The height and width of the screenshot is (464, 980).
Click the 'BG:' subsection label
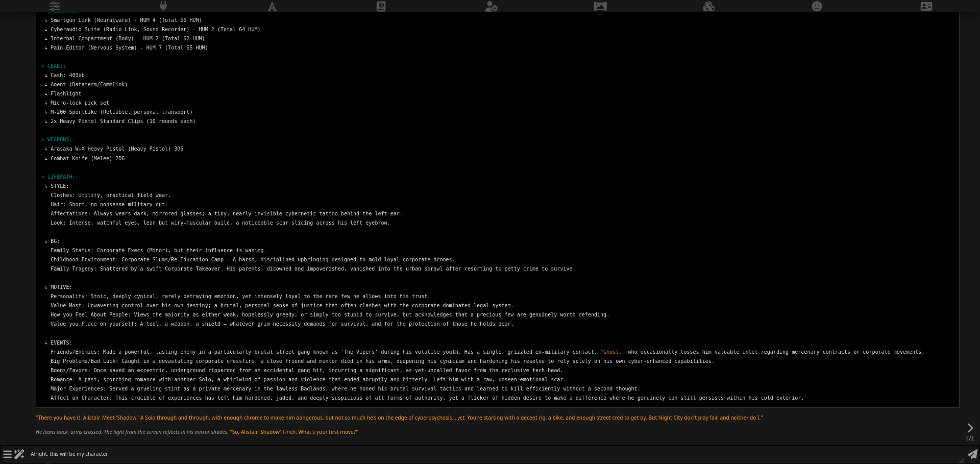point(55,241)
